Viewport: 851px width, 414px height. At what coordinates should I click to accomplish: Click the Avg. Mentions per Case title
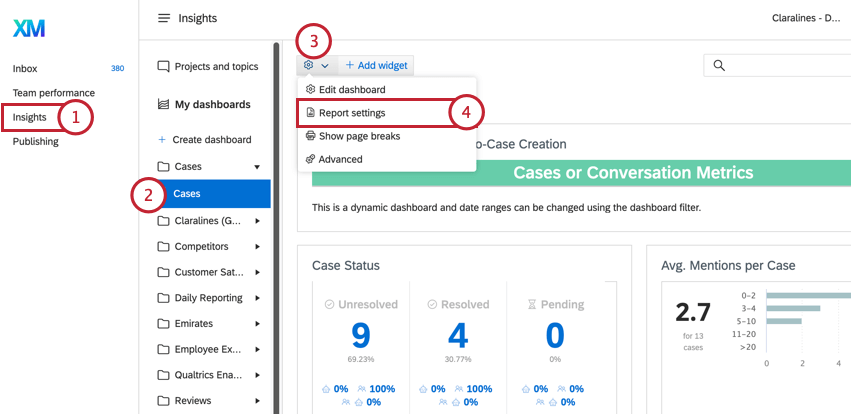[x=728, y=265]
